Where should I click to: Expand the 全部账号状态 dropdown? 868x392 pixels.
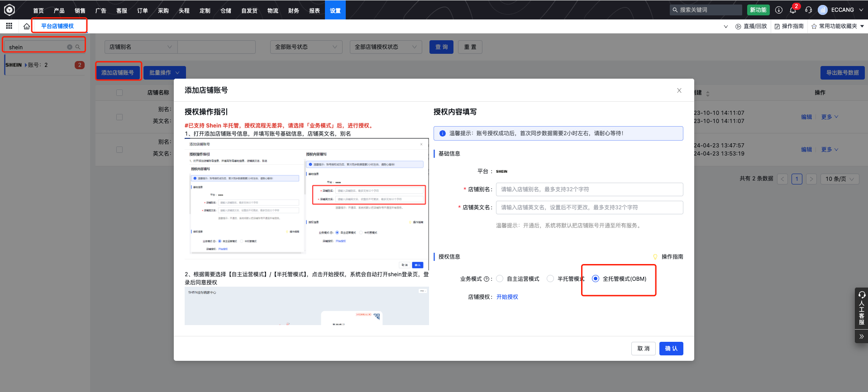coord(306,47)
